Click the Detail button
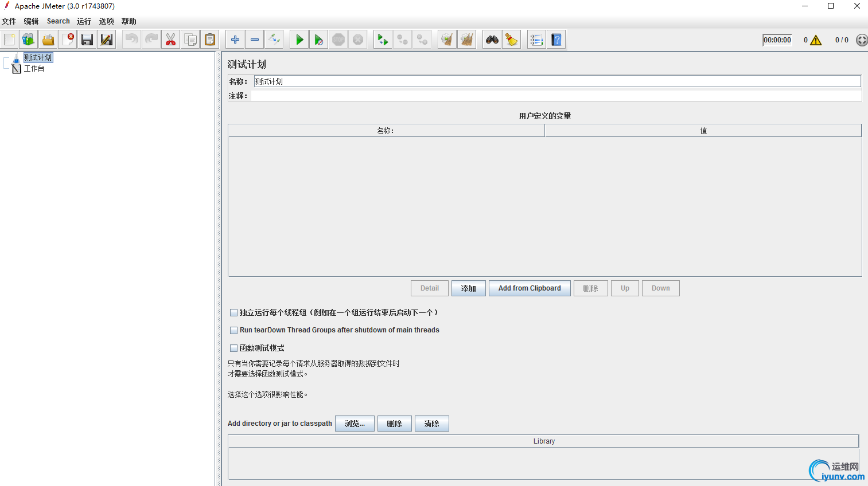Viewport: 868px width, 486px height. pos(430,288)
